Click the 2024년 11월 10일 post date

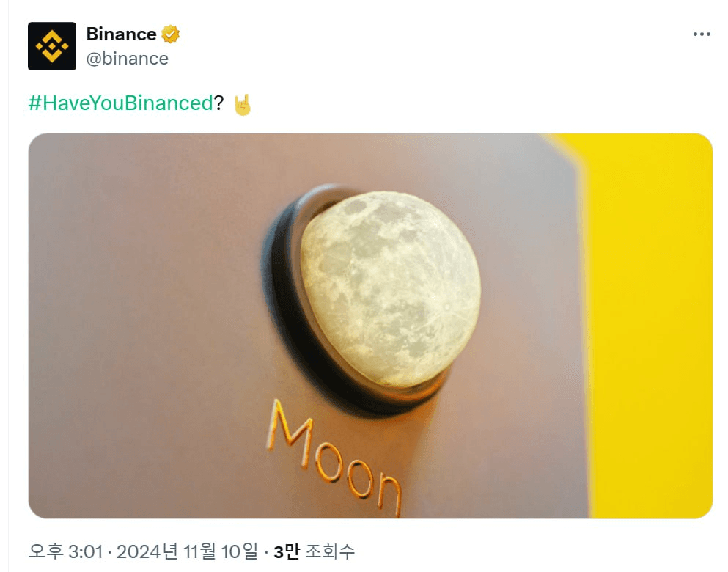point(187,551)
